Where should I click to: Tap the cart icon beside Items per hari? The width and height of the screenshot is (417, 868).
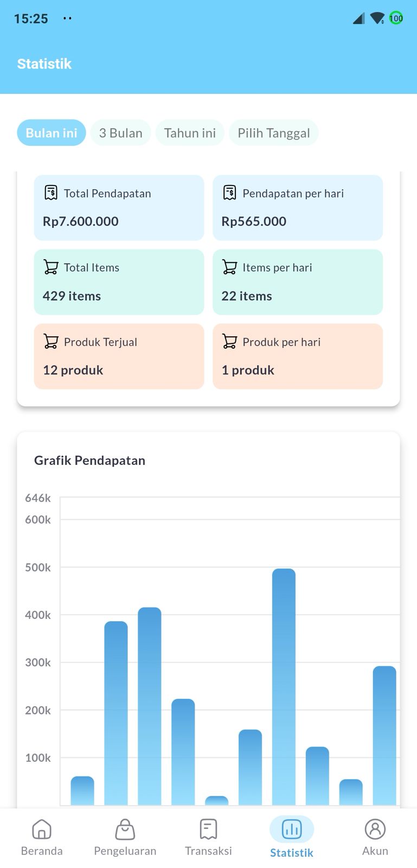pos(229,267)
